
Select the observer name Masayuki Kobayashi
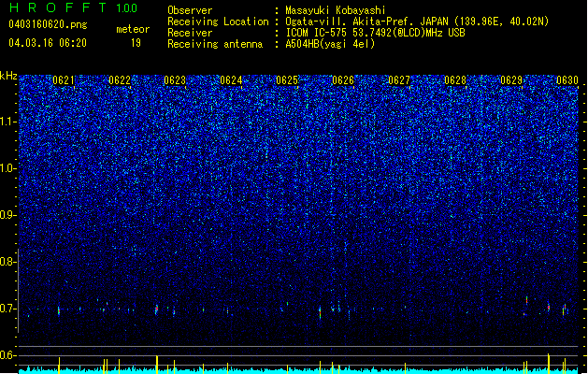[x=336, y=10]
